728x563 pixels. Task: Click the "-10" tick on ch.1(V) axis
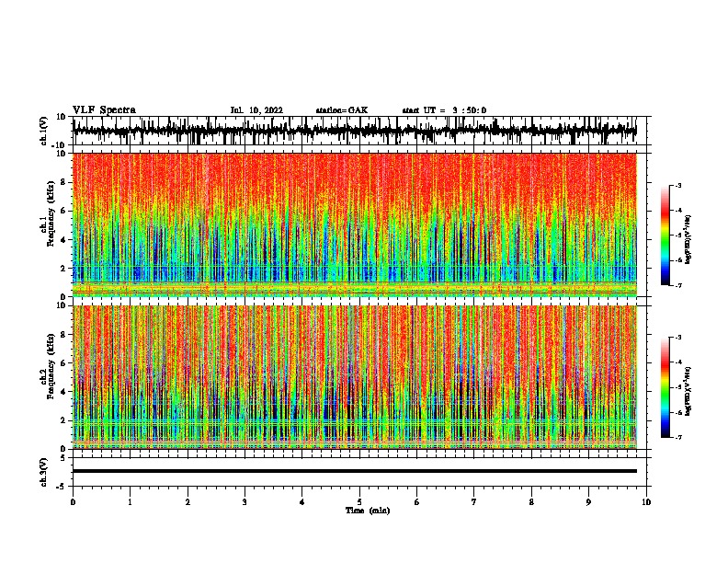pos(59,145)
